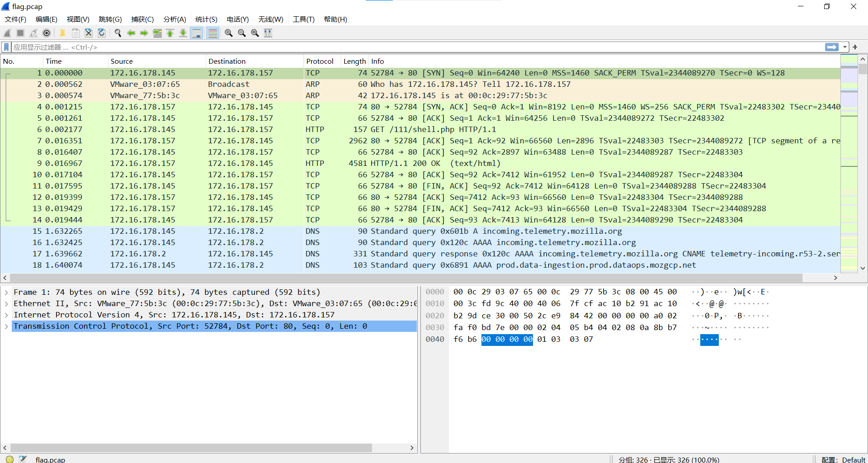Image resolution: width=868 pixels, height=463 pixels.
Task: Click the intelligent scrollbar minimap
Action: [x=849, y=163]
